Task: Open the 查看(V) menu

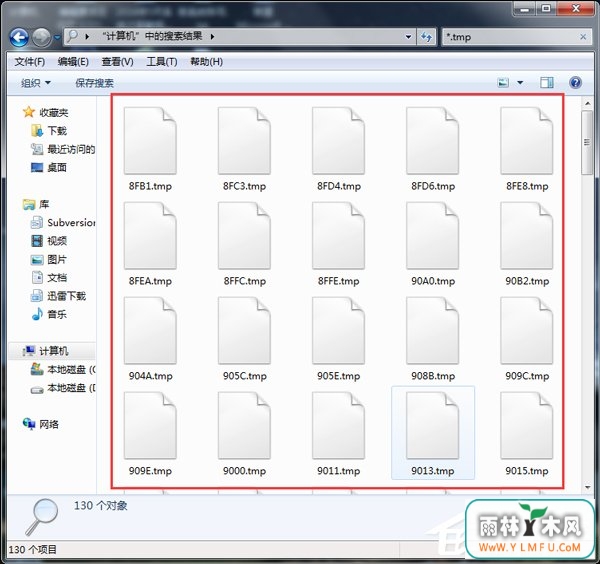Action: coord(117,62)
